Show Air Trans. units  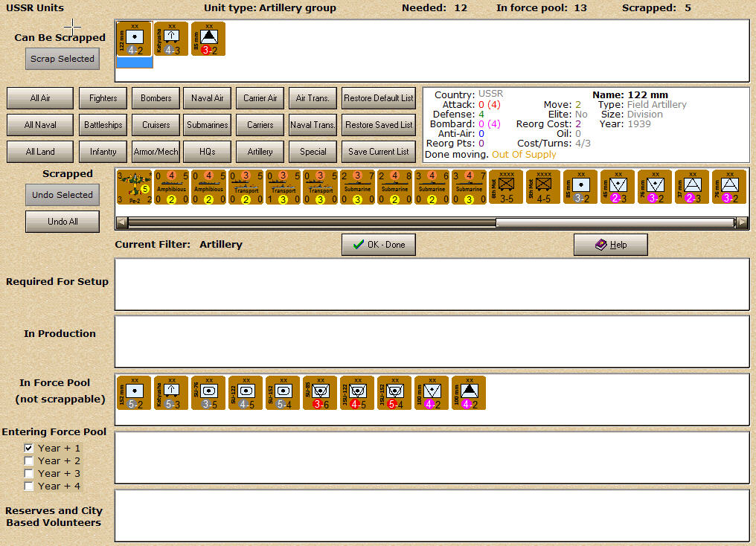[x=313, y=98]
